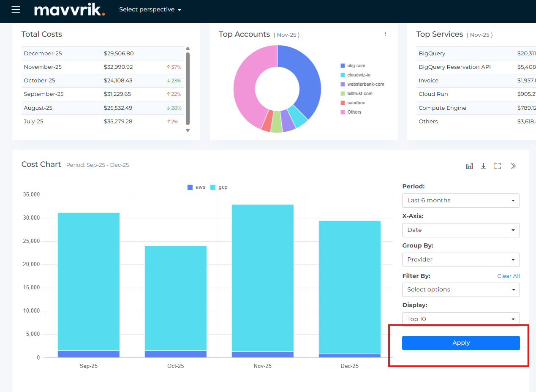The height and width of the screenshot is (392, 536).
Task: Collapse chart settings panel with double chevron
Action: point(513,166)
